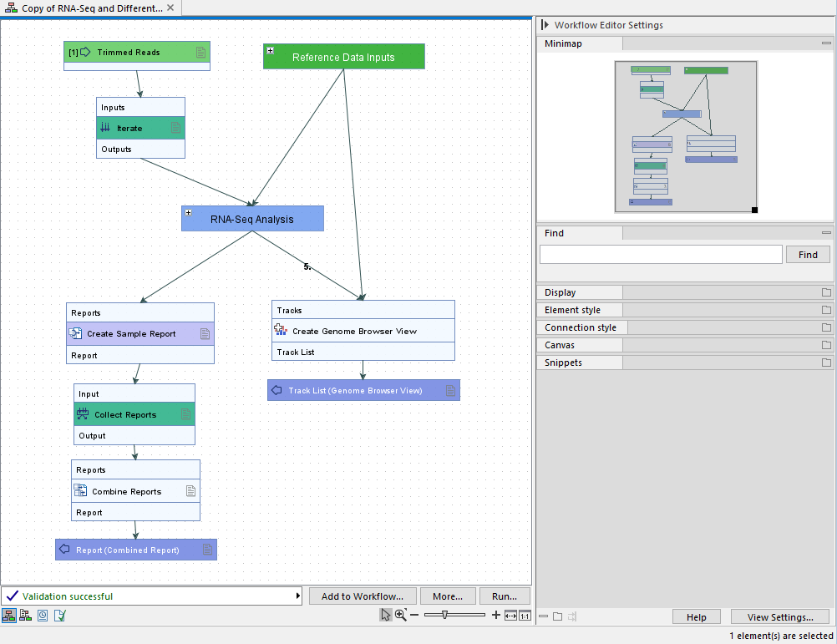Image resolution: width=837 pixels, height=644 pixels.
Task: Toggle the checkbox beside Canvas section
Action: click(x=826, y=344)
